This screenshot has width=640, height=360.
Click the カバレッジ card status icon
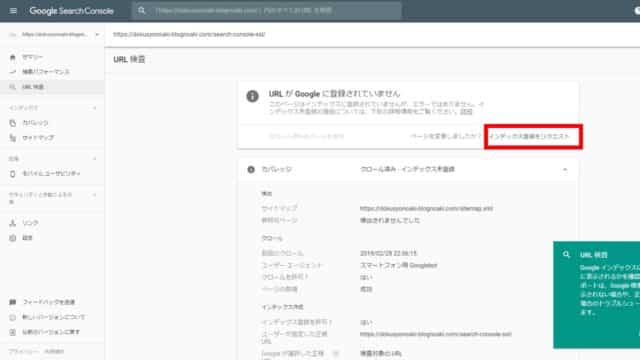coord(251,169)
